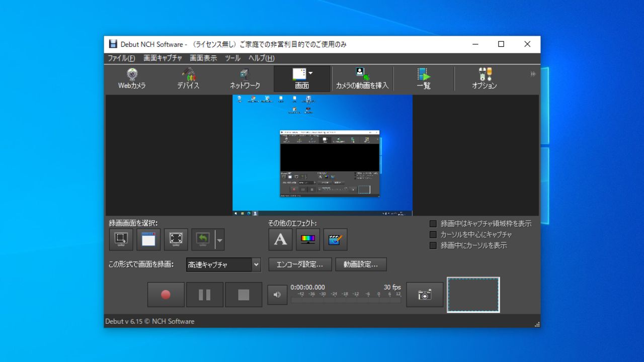
Task: Click カメラの動画を挿入 toolbar button
Action: (x=362, y=79)
